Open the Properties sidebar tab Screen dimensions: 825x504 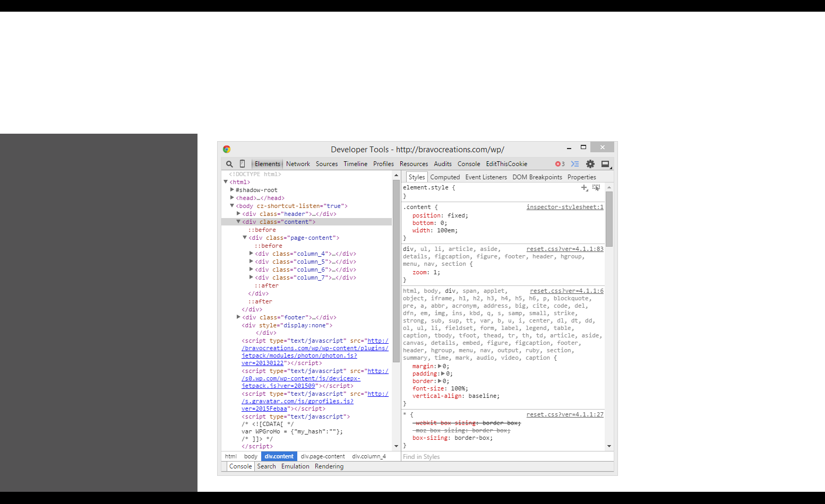coord(581,177)
